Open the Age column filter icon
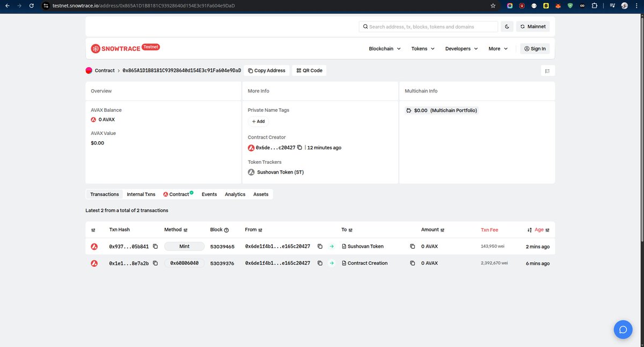This screenshot has width=644, height=347. (547, 230)
